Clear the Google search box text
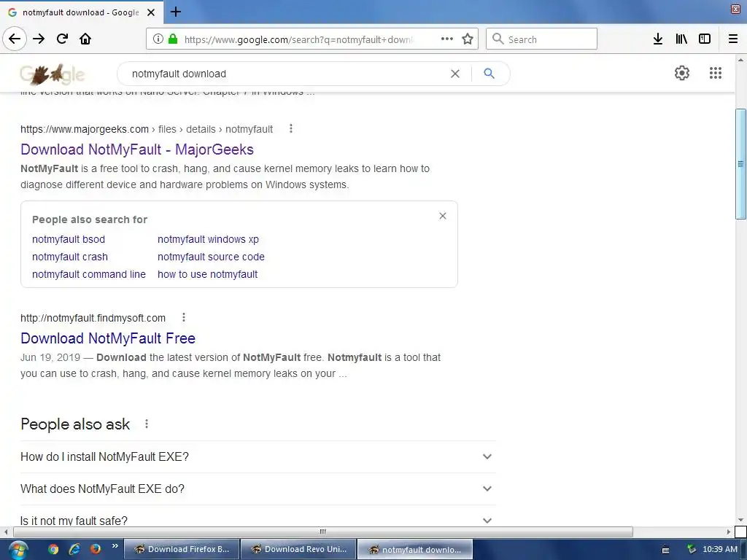This screenshot has width=747, height=560. click(455, 74)
